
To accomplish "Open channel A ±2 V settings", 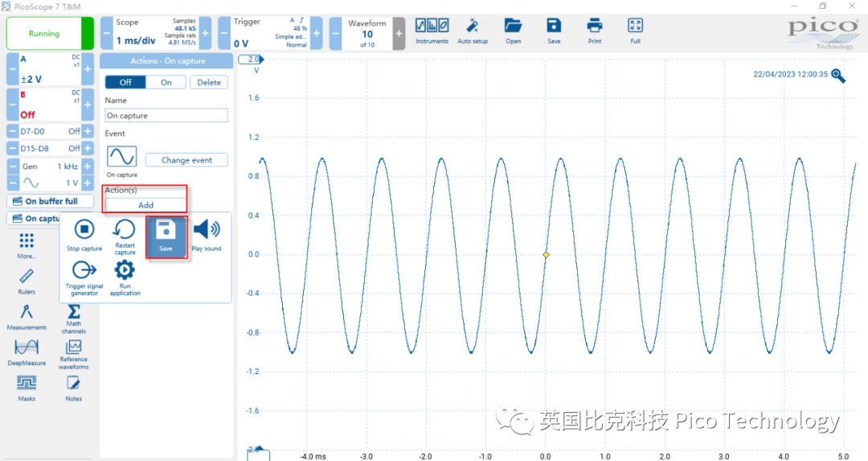I will click(50, 69).
